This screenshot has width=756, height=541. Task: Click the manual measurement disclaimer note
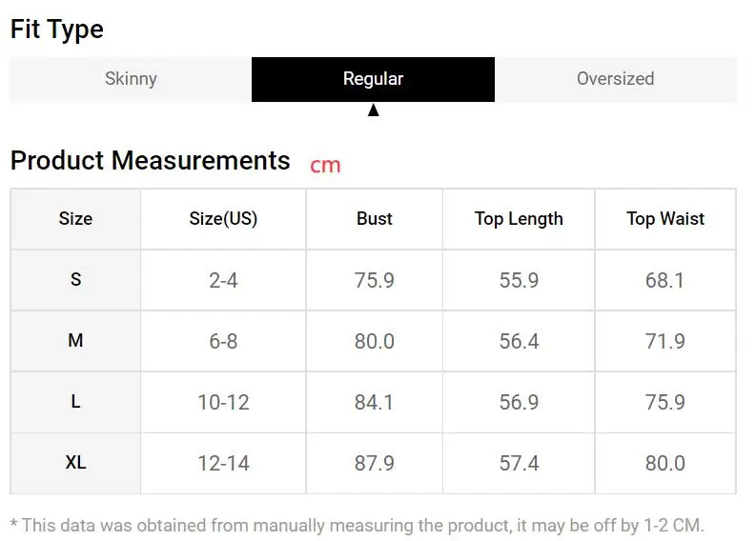click(x=358, y=525)
